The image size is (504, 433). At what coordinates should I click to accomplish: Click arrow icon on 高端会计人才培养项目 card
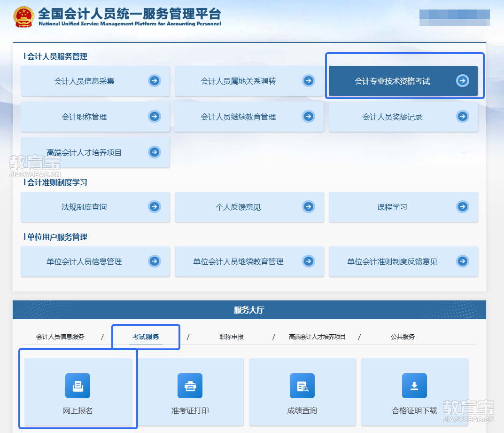(x=154, y=152)
